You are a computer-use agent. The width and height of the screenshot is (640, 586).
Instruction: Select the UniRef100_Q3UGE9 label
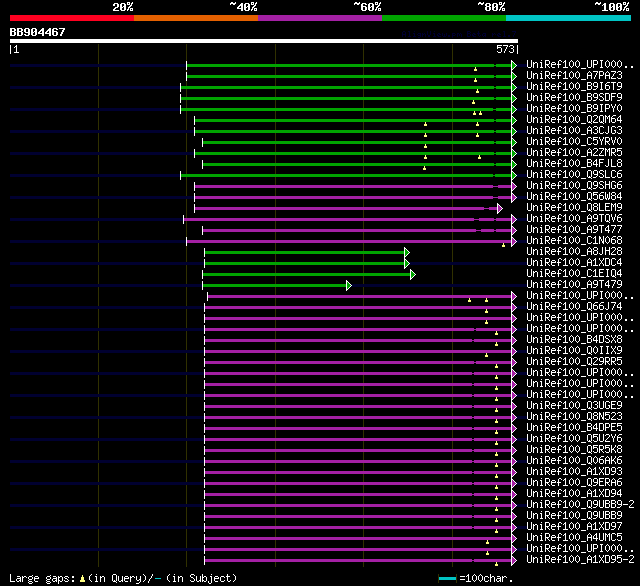point(574,406)
